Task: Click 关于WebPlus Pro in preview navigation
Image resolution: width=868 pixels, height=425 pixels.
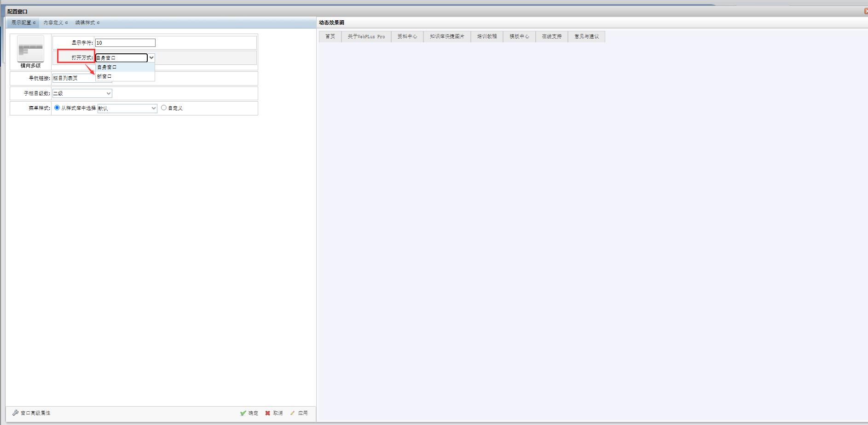Action: pyautogui.click(x=366, y=36)
